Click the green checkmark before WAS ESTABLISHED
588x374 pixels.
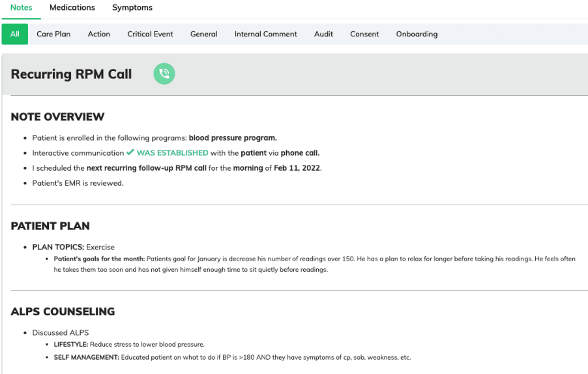pos(130,152)
